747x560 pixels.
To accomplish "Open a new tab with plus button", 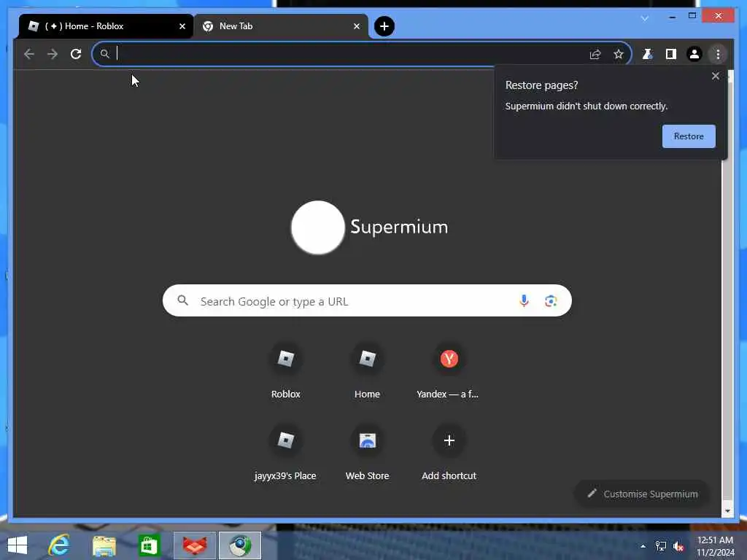I will 384,26.
